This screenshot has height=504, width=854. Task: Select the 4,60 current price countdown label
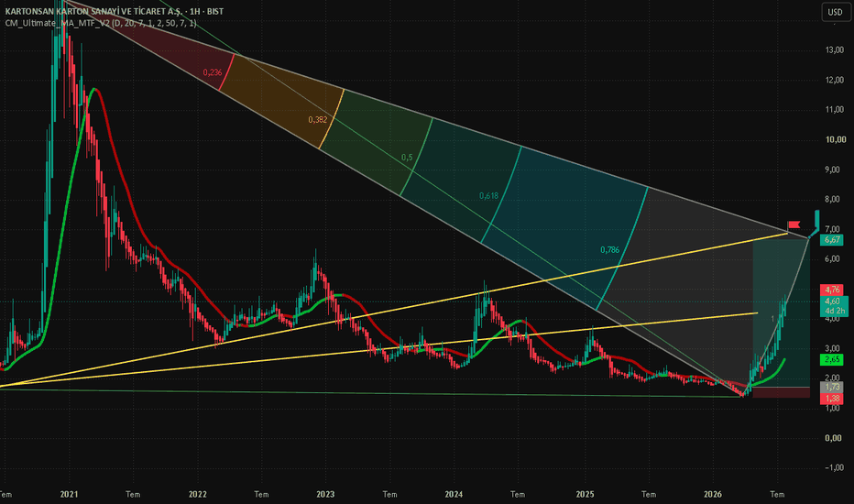click(x=834, y=306)
